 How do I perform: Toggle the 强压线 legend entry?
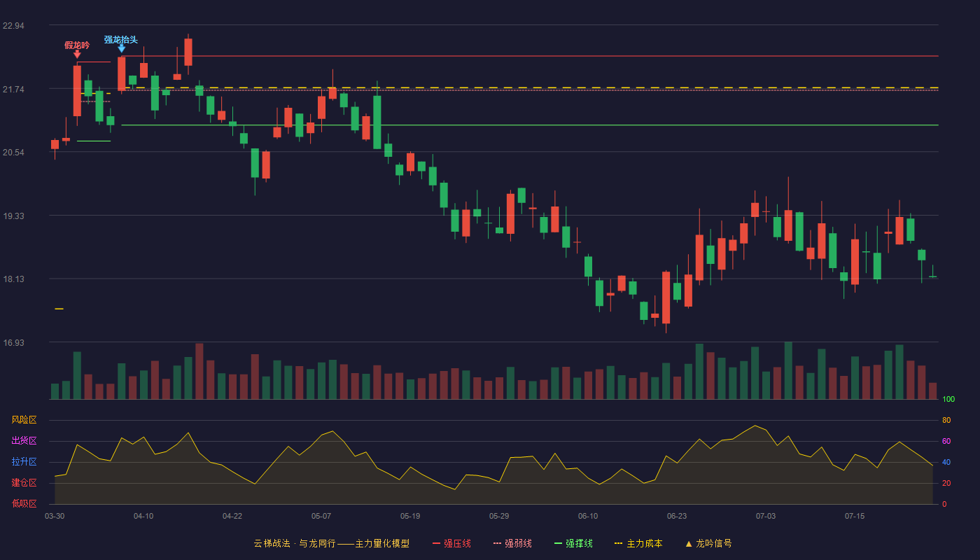[451, 543]
